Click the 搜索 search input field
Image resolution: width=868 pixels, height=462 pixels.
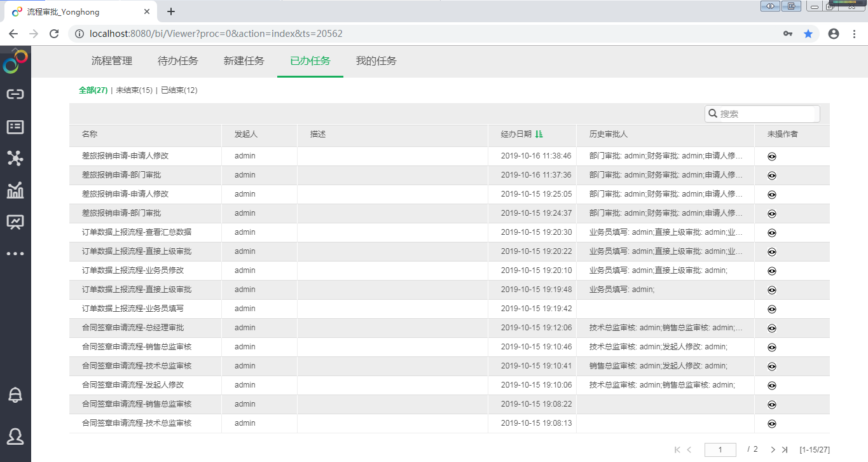pos(766,114)
